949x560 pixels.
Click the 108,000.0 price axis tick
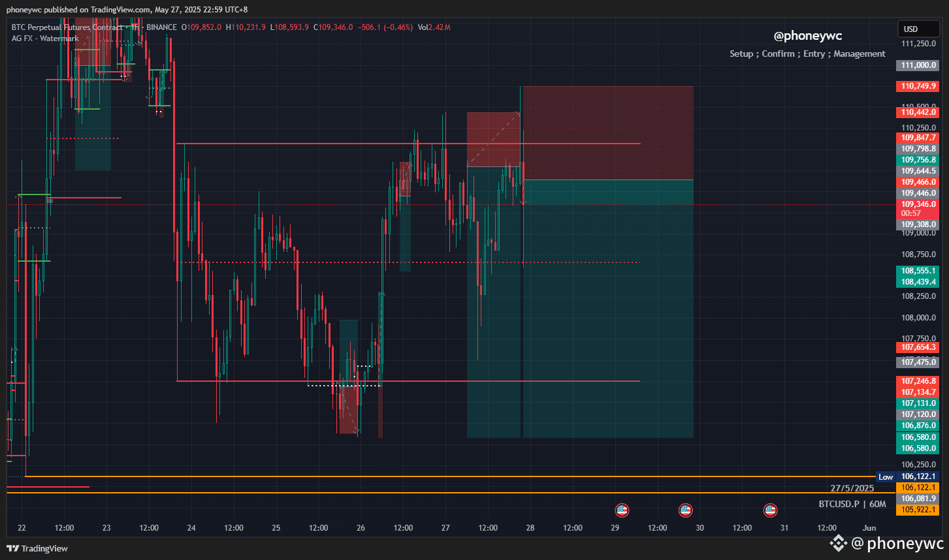(x=918, y=318)
